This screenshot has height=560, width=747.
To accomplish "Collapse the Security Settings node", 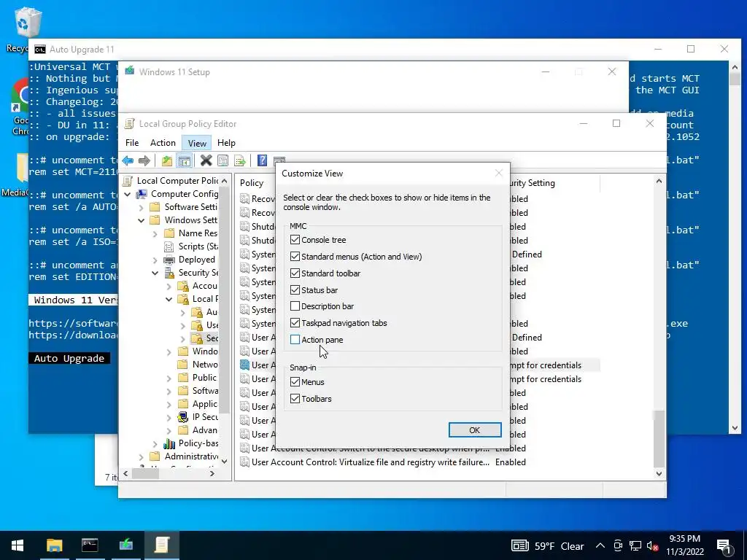I will tap(155, 273).
